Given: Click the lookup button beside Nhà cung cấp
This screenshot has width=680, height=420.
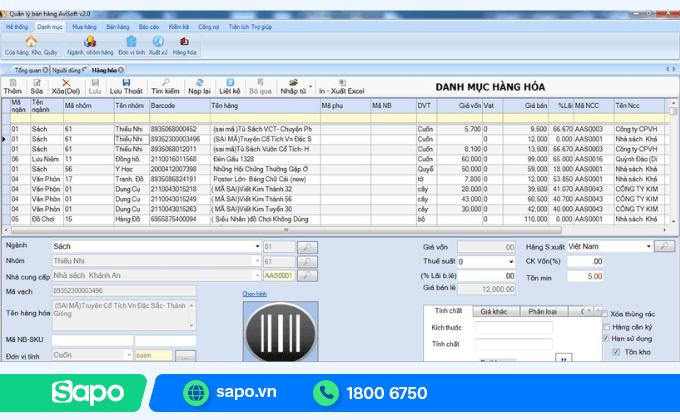Looking at the screenshot, I should 307,276.
